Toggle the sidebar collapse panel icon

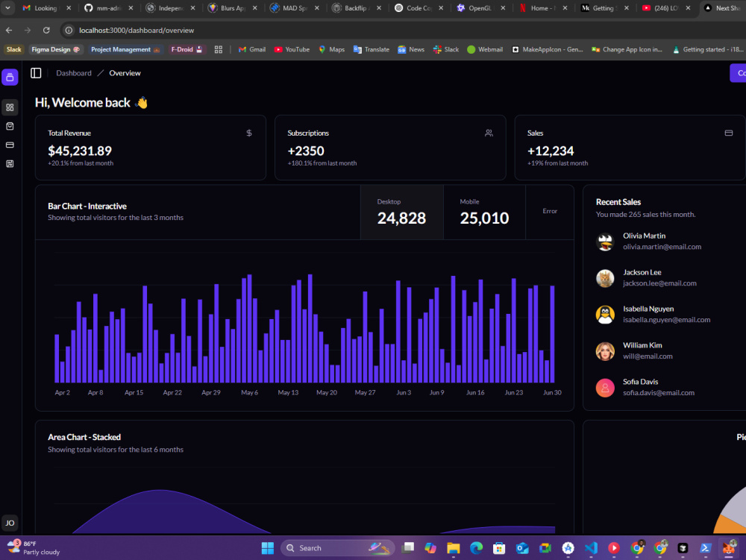click(x=36, y=73)
